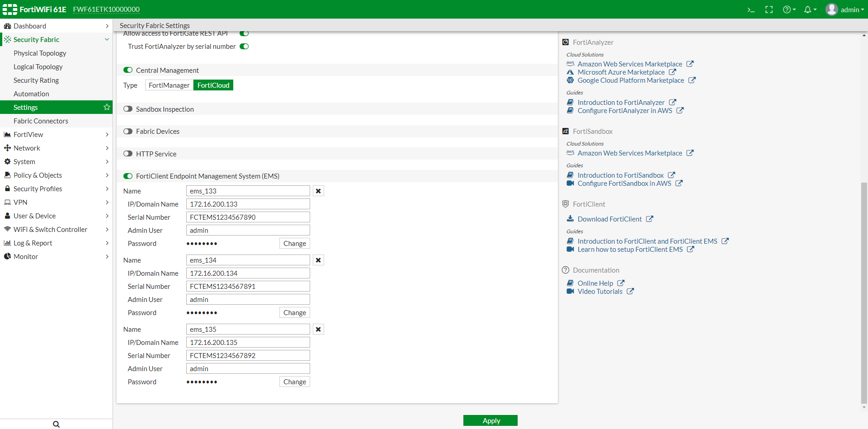Select FortiCloud management type
868x429 pixels.
tap(213, 85)
